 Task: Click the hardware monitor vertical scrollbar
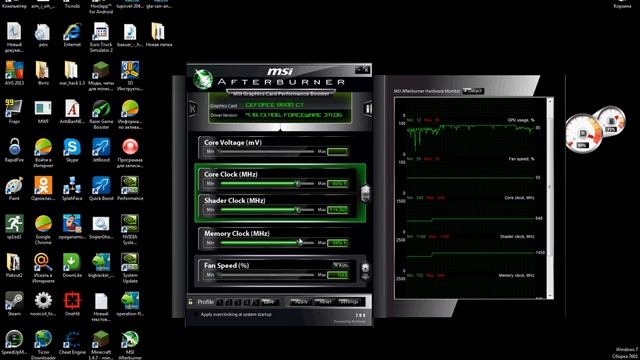pos(550,198)
